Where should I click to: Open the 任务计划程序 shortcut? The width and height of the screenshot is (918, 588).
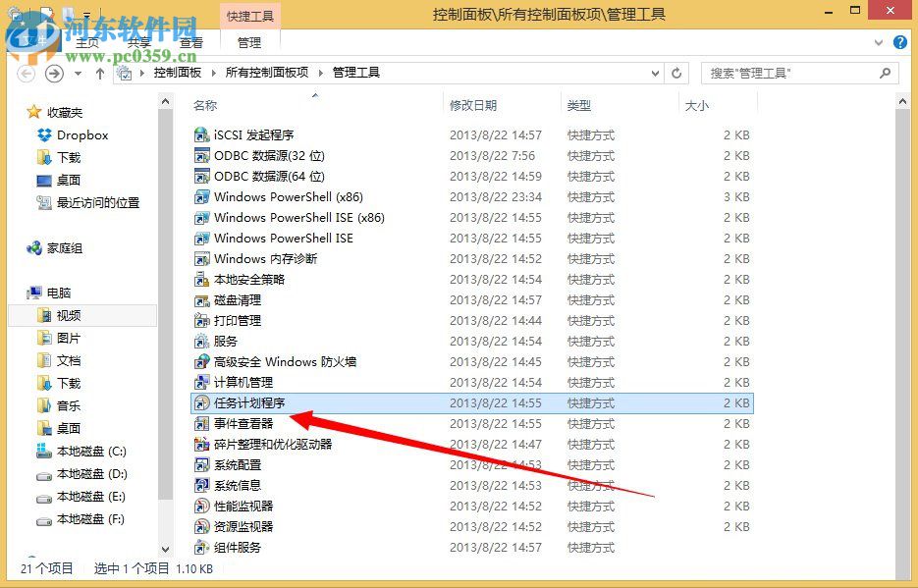pos(245,402)
